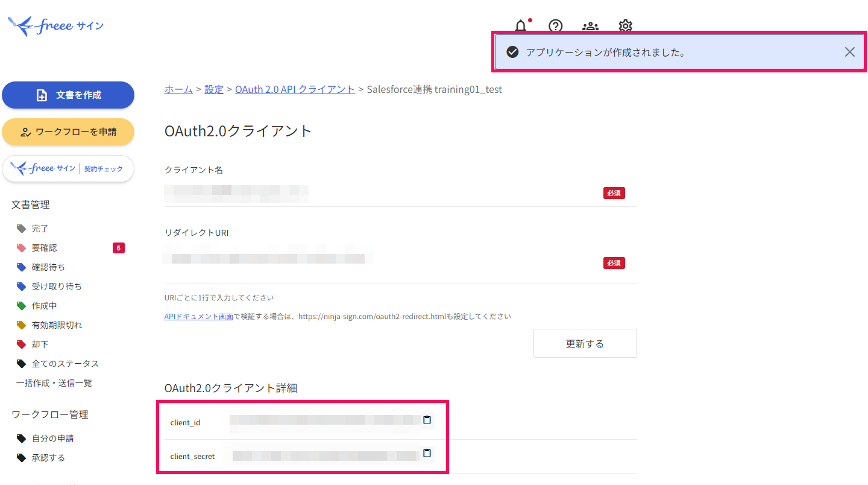This screenshot has height=485, width=868.
Task: Click the ワークフローを申請 button
Action: pyautogui.click(x=68, y=132)
